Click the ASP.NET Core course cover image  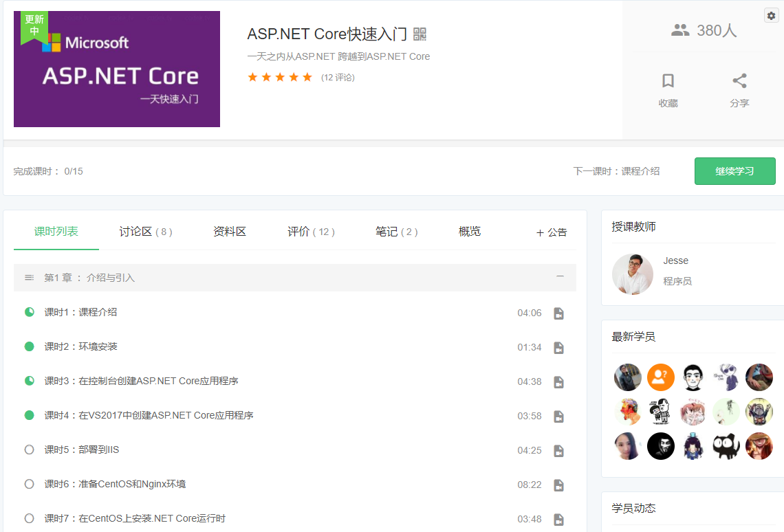click(117, 69)
